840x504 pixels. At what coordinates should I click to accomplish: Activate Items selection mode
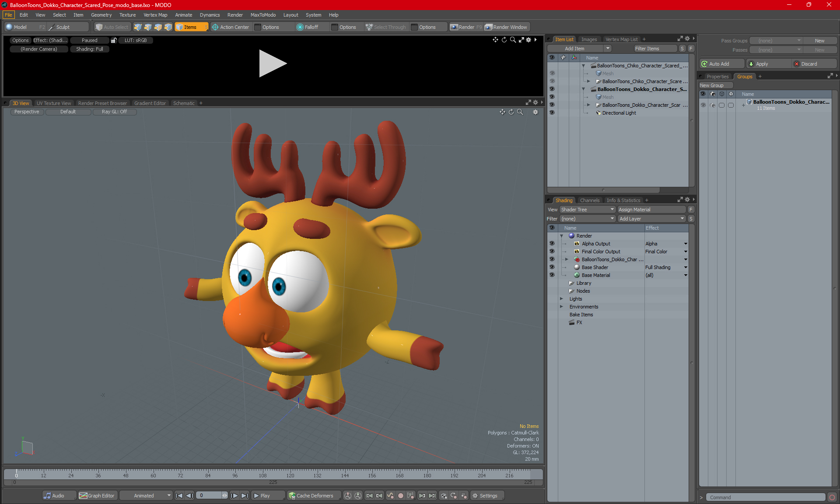(191, 27)
